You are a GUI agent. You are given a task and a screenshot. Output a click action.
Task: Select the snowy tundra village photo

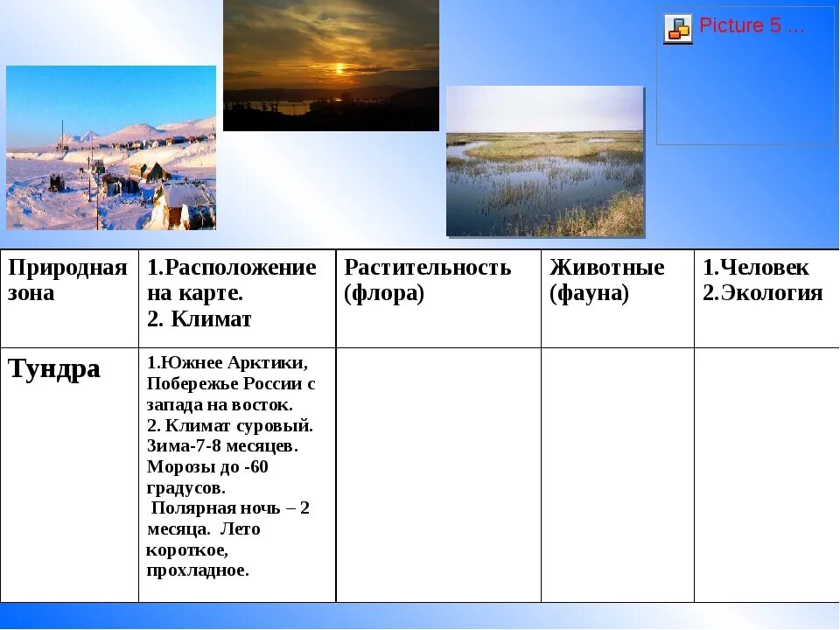(x=110, y=149)
